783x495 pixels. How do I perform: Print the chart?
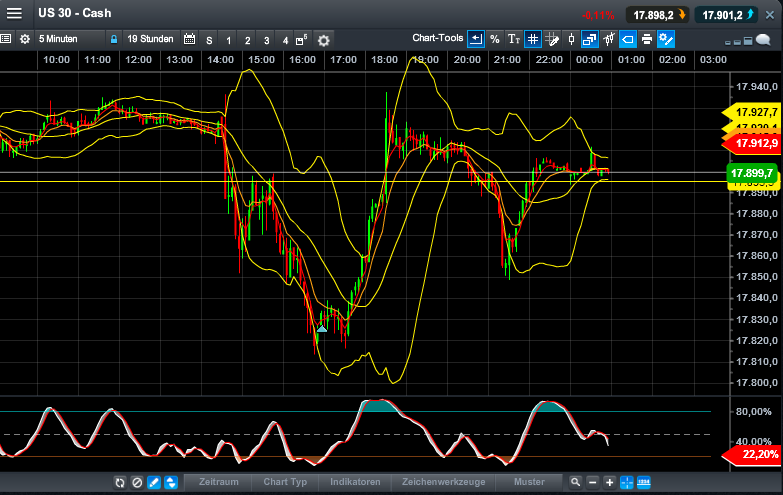(x=647, y=39)
